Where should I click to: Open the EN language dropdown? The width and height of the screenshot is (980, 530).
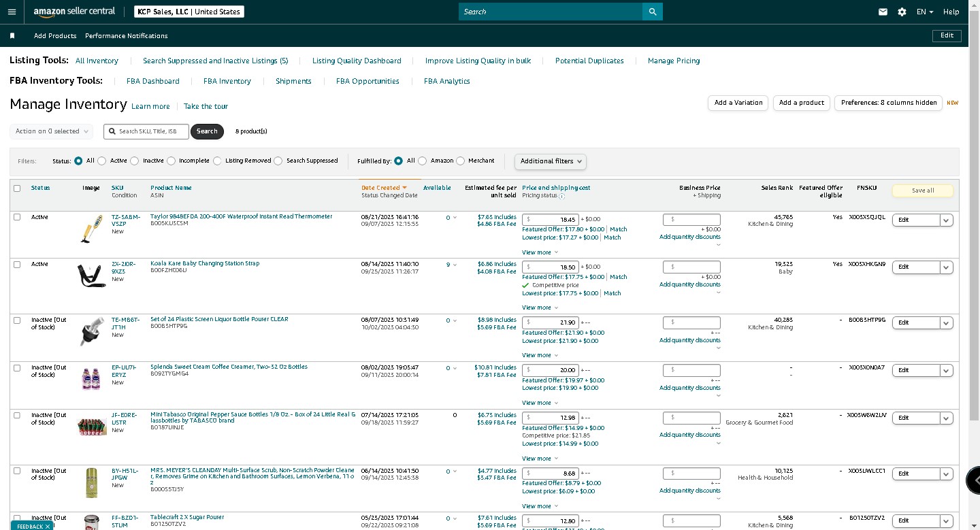[x=925, y=12]
